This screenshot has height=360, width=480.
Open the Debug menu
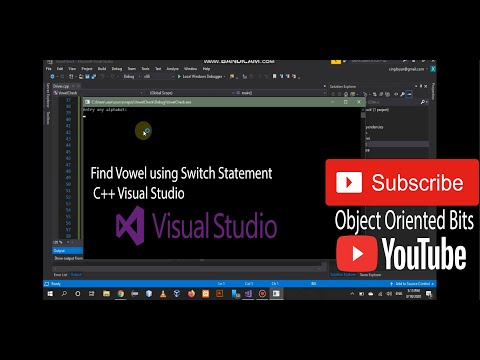(117, 69)
